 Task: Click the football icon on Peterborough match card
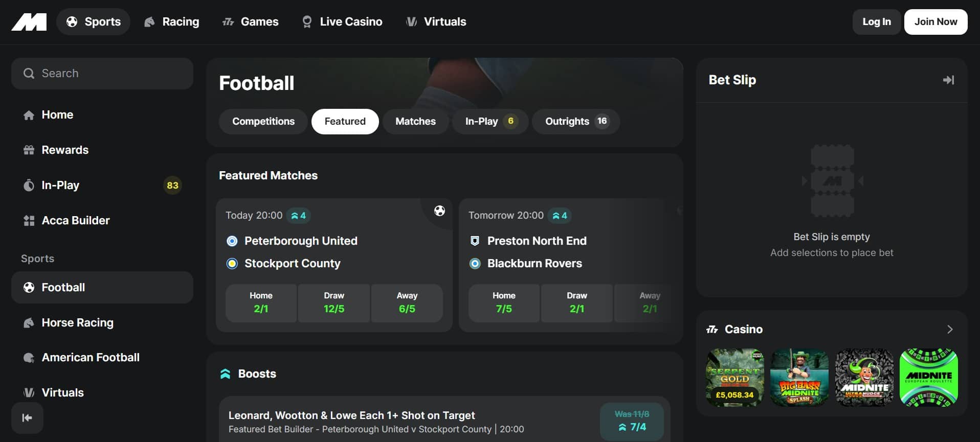tap(439, 211)
